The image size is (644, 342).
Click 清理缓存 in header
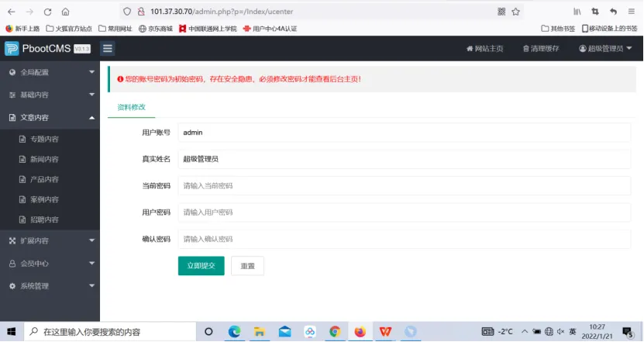[541, 49]
